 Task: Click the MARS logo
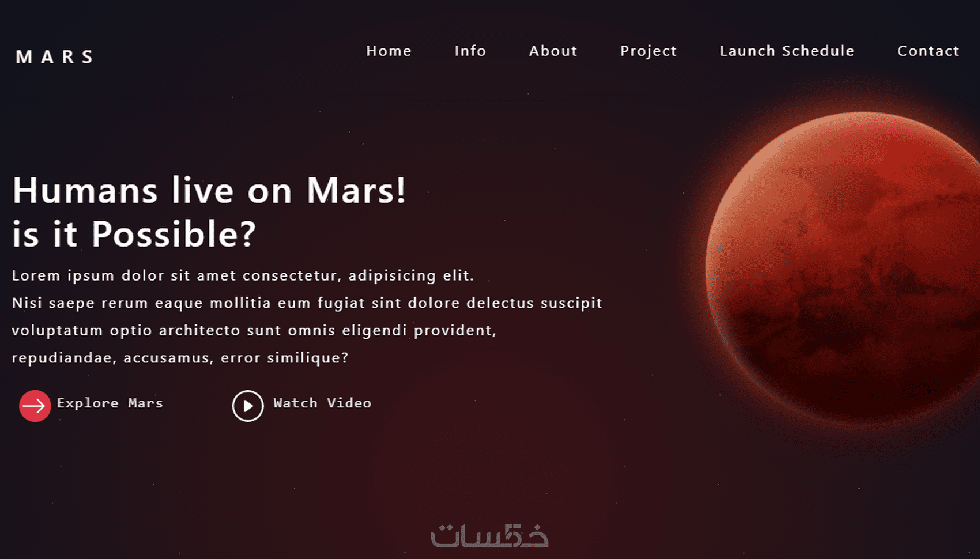55,56
